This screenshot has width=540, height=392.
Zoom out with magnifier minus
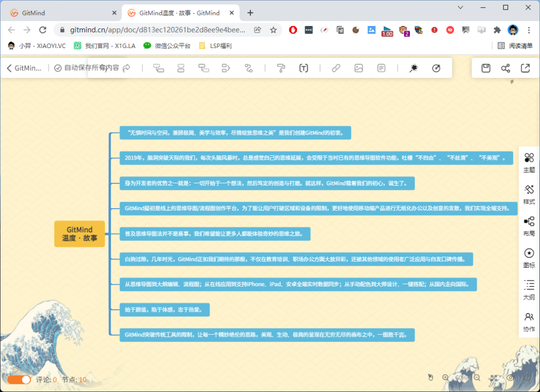point(477,378)
